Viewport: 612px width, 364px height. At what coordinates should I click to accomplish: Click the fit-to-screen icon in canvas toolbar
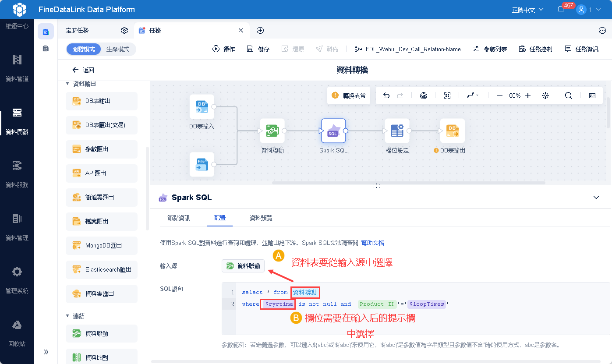click(447, 95)
